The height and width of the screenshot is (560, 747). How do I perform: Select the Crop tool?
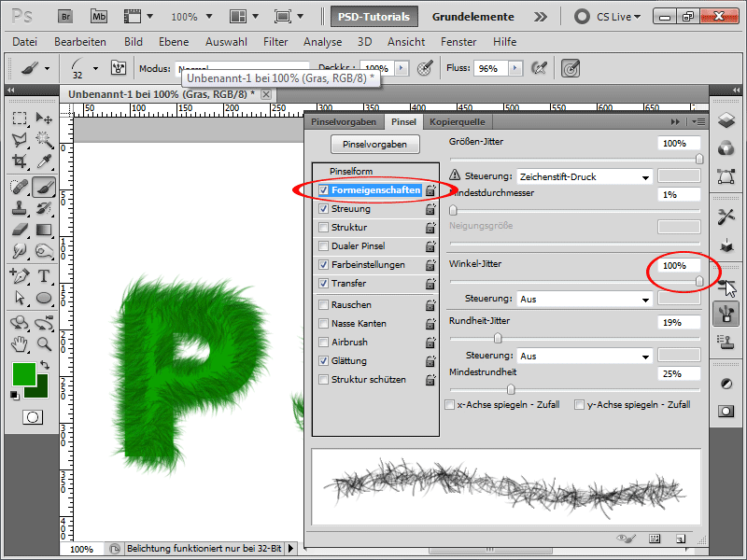coord(20,161)
